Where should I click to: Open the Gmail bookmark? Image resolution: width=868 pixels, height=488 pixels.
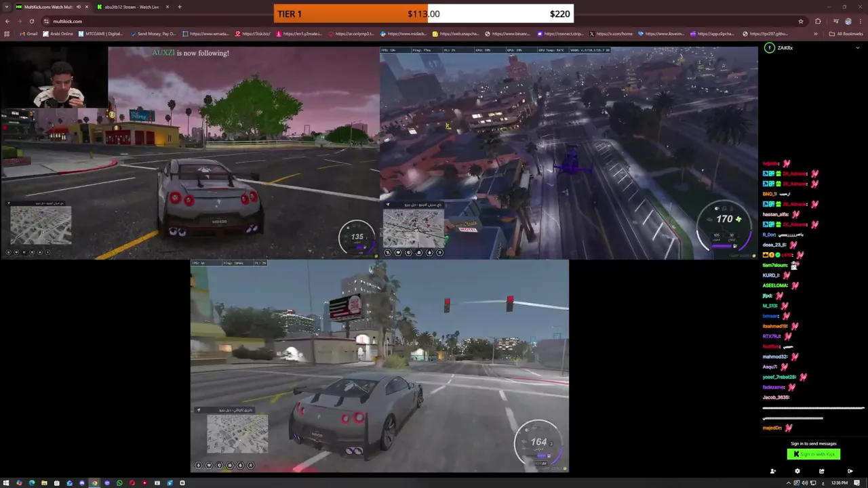(29, 33)
